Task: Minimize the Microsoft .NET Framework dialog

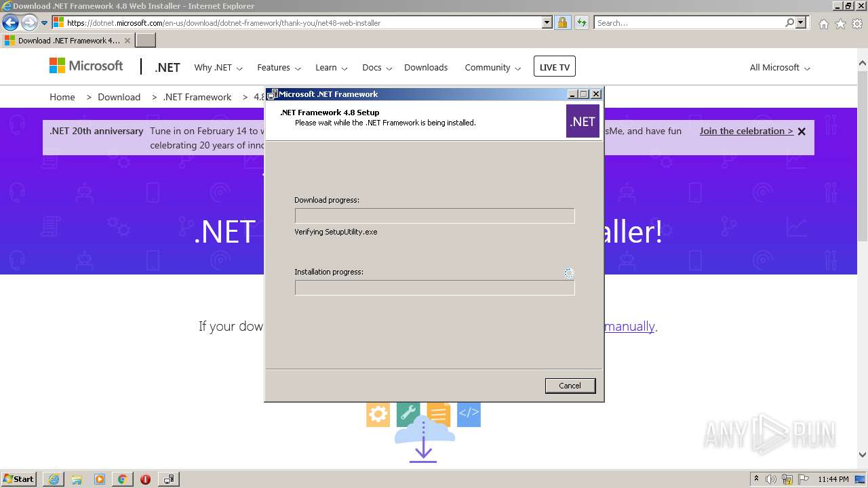Action: tap(572, 94)
